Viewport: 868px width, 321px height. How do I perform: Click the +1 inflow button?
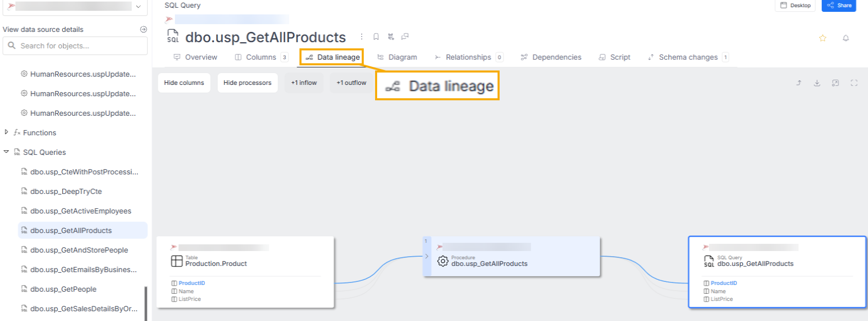point(304,83)
